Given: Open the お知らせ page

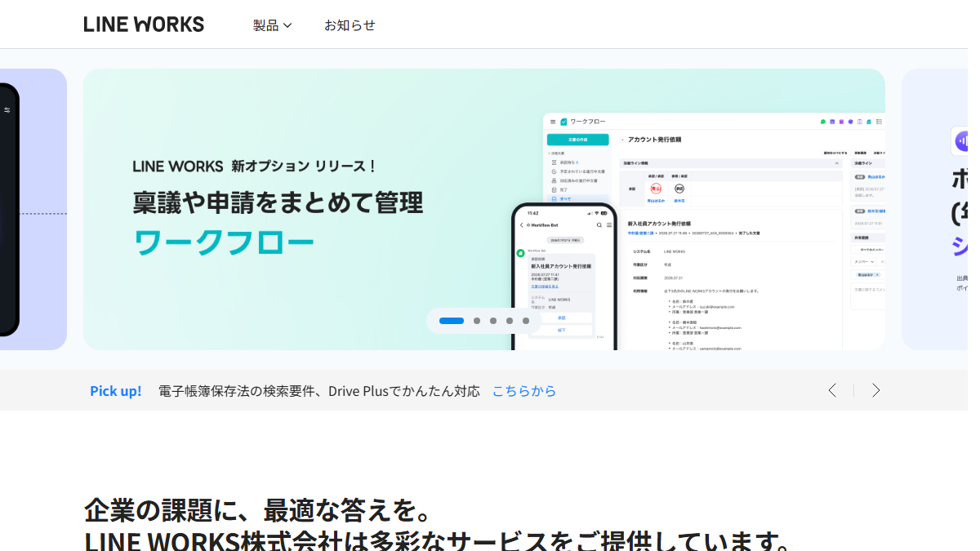Looking at the screenshot, I should [x=350, y=25].
